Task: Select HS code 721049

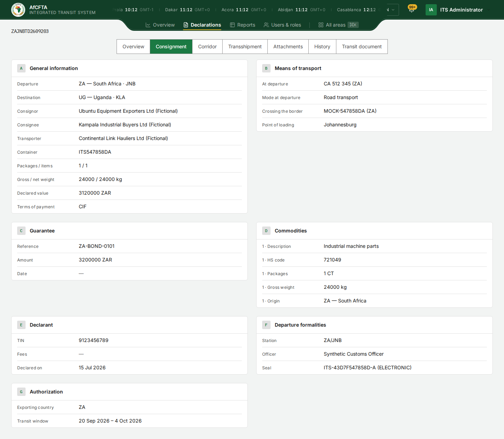Action: pos(332,260)
